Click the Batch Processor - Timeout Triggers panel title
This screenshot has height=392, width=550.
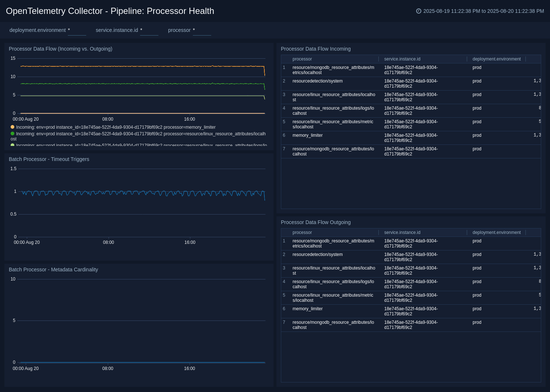click(x=49, y=159)
